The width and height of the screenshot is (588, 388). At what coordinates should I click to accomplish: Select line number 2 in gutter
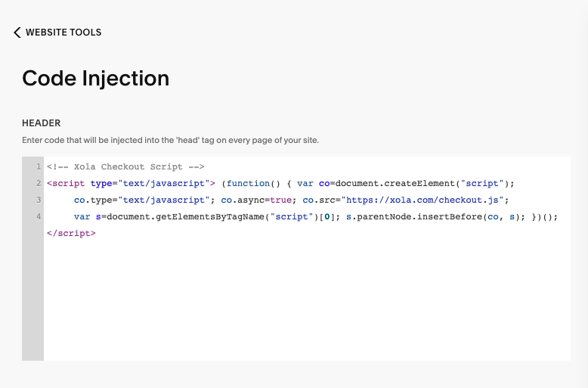39,183
